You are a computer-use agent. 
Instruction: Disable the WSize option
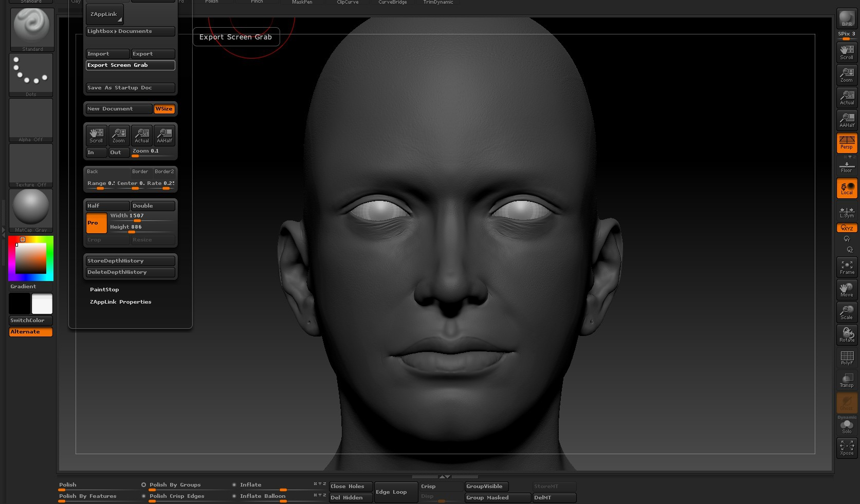(x=164, y=109)
